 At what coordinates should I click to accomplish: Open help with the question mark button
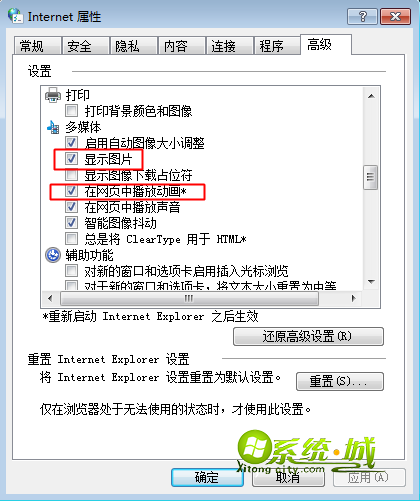point(362,16)
